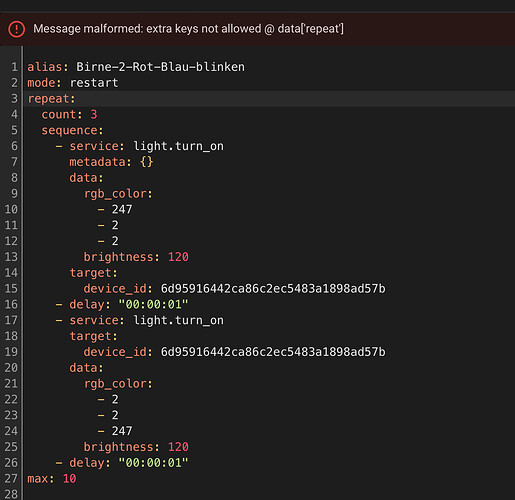Click the first delay "00:00:01" string
This screenshot has height=500, width=515.
coord(153,304)
